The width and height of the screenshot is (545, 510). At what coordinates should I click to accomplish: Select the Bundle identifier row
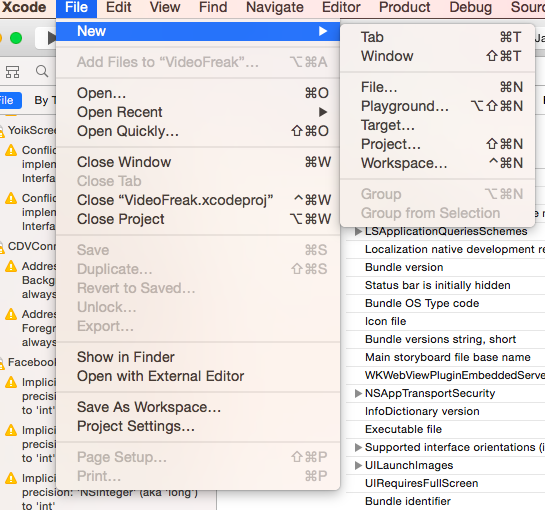[x=446, y=501]
